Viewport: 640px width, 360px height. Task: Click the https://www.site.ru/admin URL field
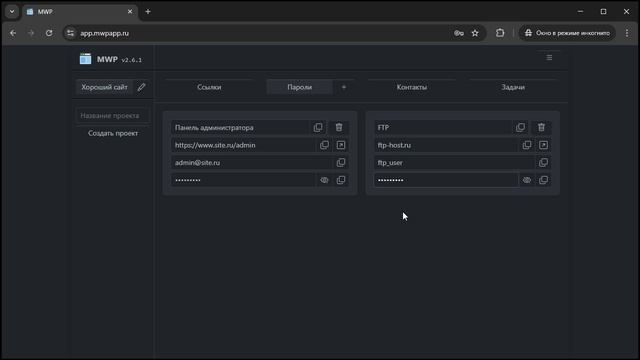(x=243, y=145)
